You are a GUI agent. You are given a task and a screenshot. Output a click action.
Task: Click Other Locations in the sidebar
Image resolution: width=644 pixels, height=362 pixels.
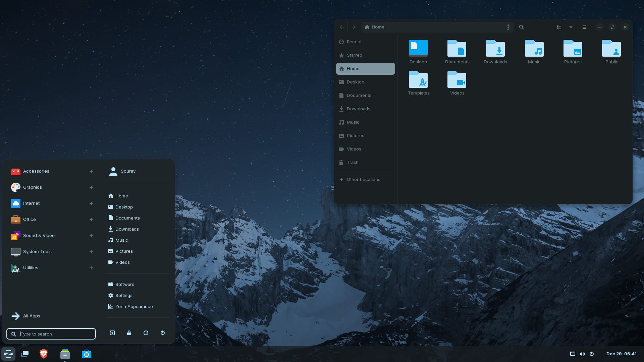(363, 179)
